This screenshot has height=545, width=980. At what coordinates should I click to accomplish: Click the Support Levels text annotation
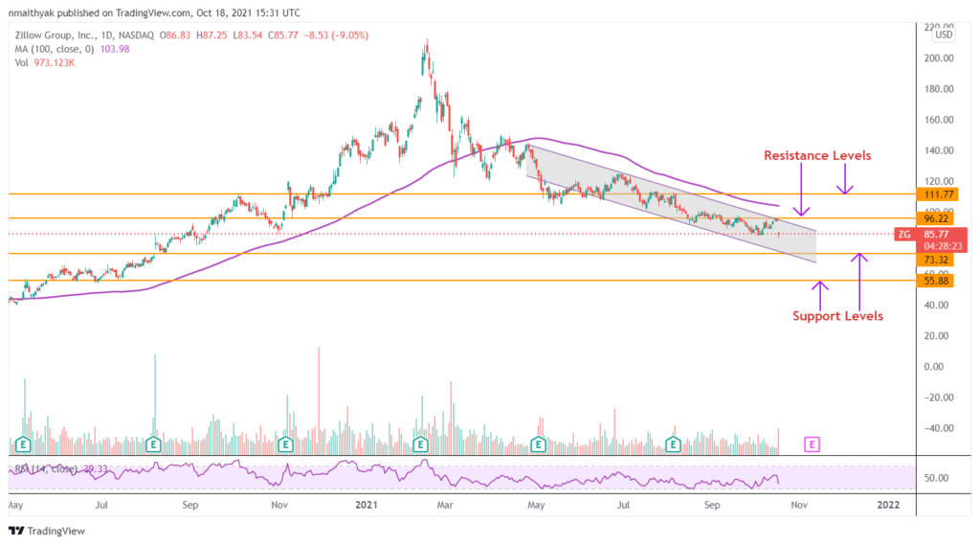837,316
